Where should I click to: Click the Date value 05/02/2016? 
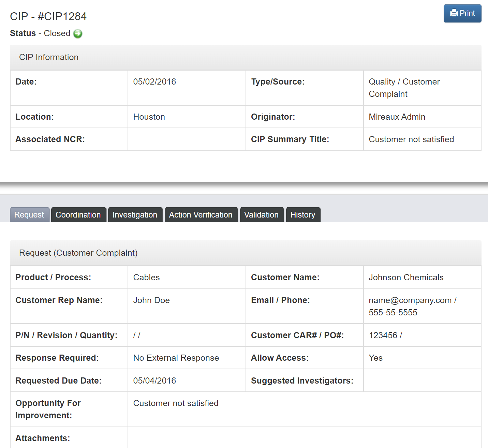(x=154, y=81)
